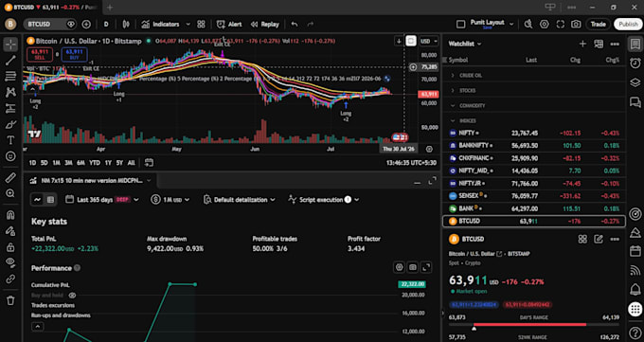The width and height of the screenshot is (644, 342).
Task: Remove drawings with the trash icon
Action: coord(10,300)
